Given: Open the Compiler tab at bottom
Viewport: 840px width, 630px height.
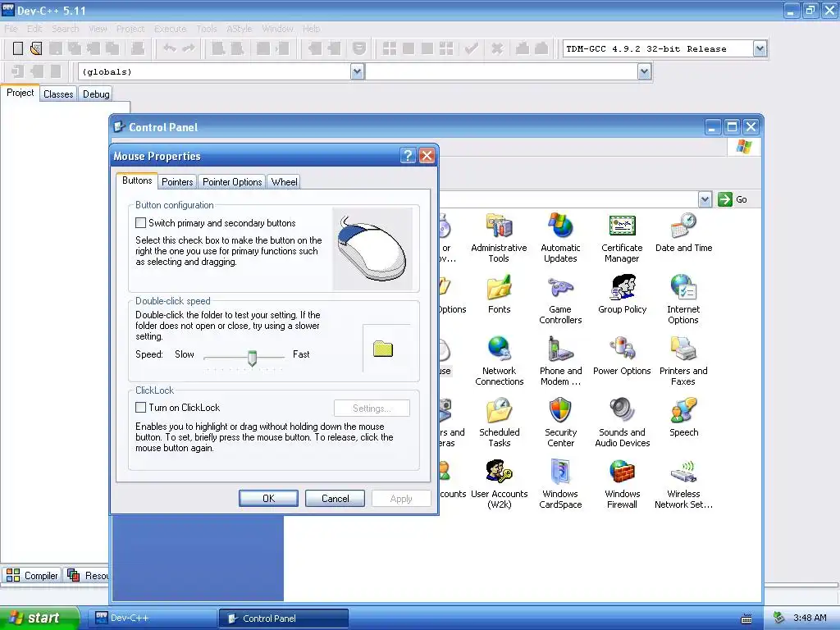Looking at the screenshot, I should (x=32, y=575).
